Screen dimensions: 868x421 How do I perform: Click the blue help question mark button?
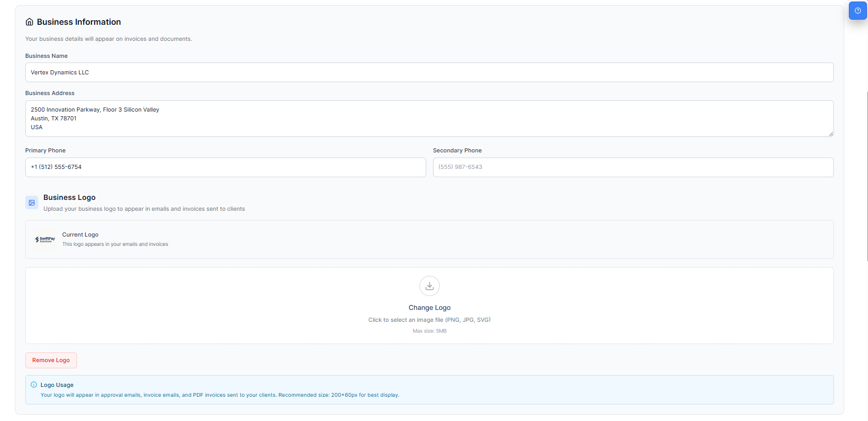point(857,11)
